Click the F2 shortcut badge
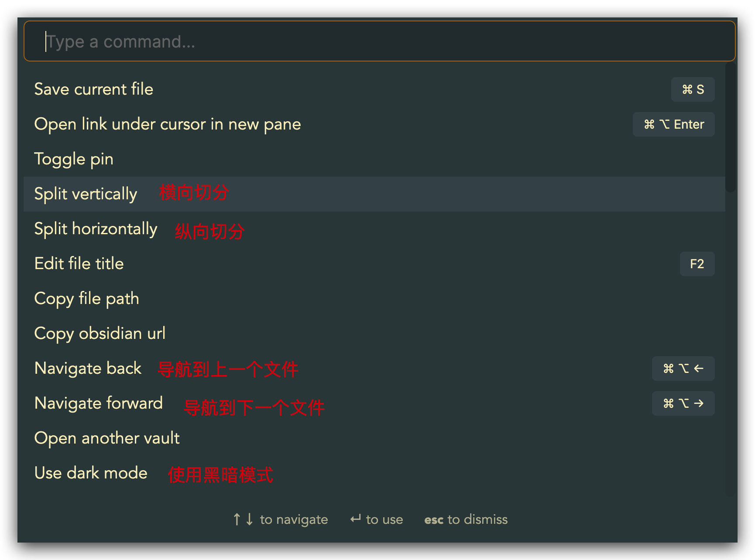 [697, 264]
